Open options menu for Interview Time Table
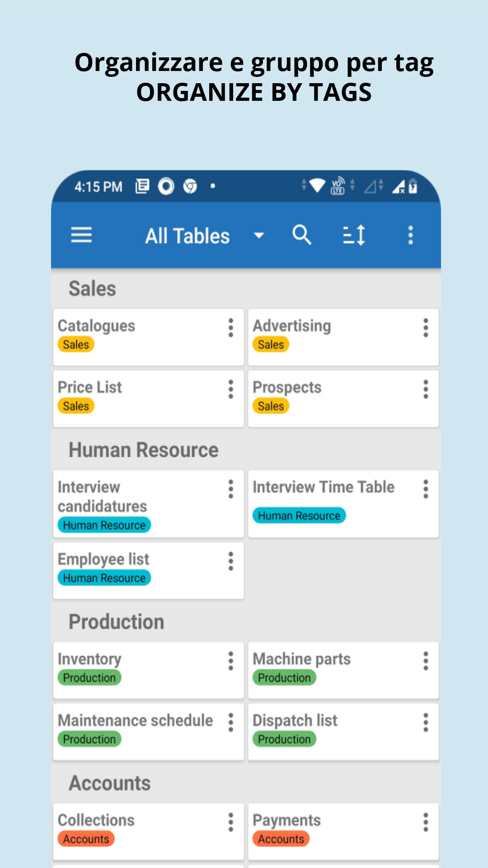 coord(426,489)
